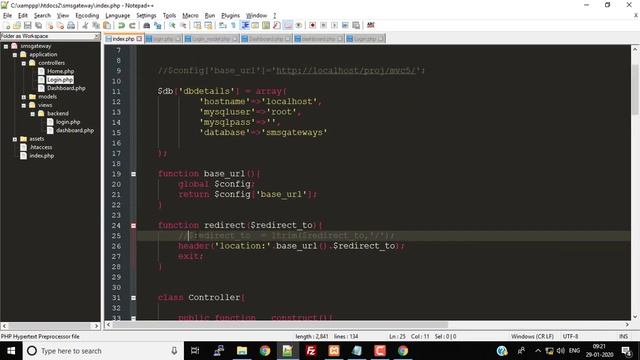Redo the edit via toolbar icon
The width and height of the screenshot is (640, 360).
pos(132,25)
